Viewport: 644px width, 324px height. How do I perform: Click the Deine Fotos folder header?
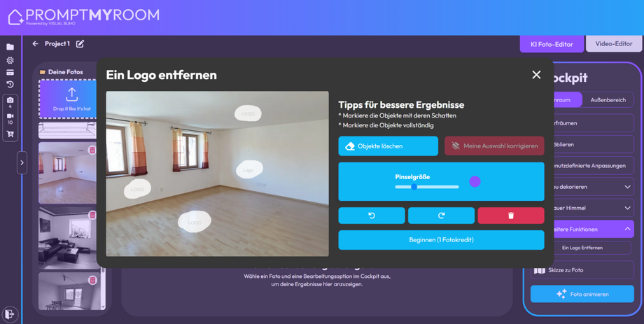coord(61,72)
